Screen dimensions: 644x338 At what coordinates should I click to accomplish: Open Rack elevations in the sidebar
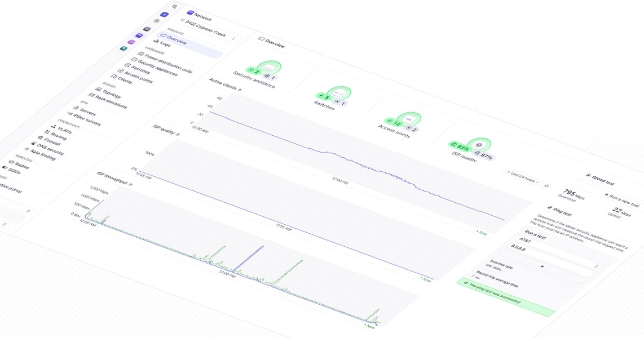(x=108, y=101)
